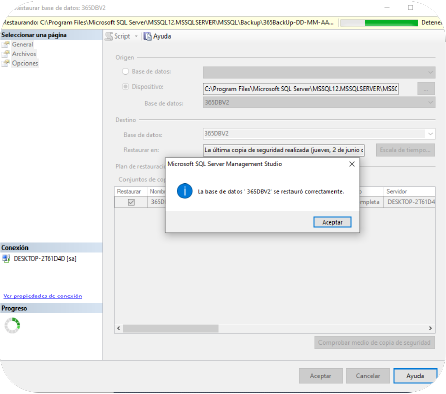
Task: Close the Microsoft SQL Server Management Studio dialog
Action: [x=352, y=164]
